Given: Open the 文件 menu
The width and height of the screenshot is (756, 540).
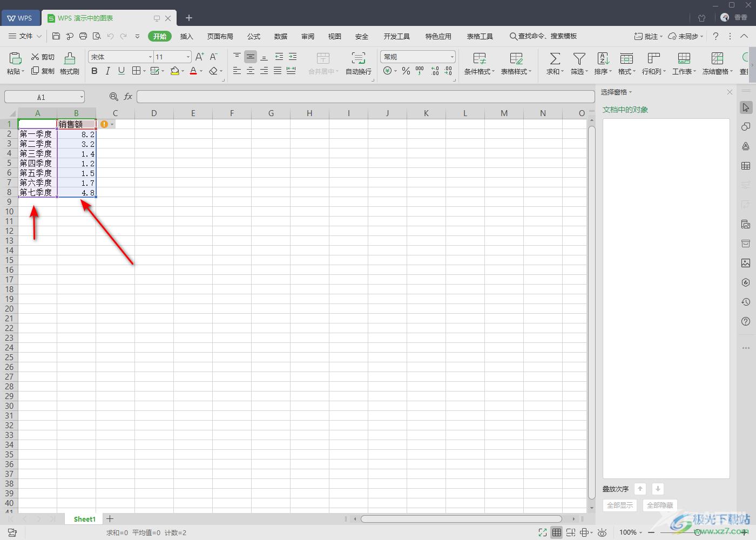Looking at the screenshot, I should (25, 36).
